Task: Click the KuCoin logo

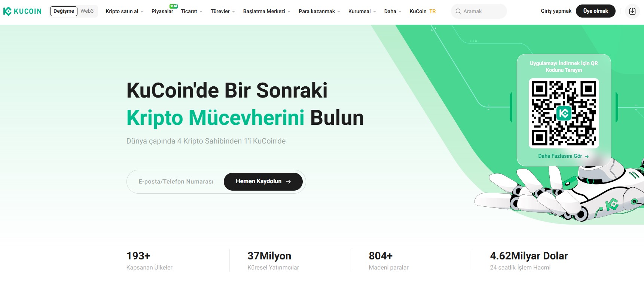Action: point(22,11)
